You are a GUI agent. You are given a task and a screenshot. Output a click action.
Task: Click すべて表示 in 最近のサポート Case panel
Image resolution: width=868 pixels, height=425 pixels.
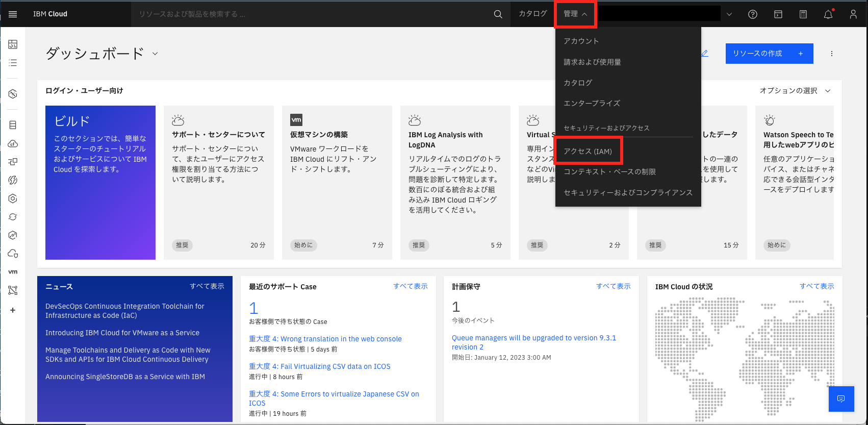click(x=411, y=286)
